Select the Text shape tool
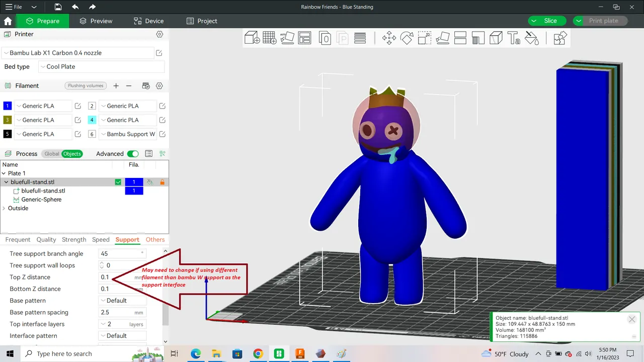 (x=514, y=38)
